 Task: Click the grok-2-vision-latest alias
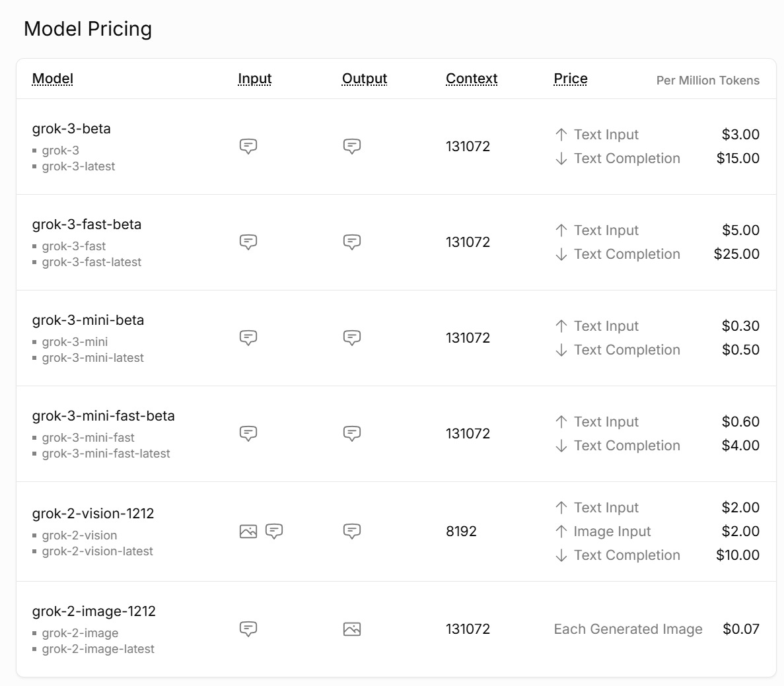point(98,551)
